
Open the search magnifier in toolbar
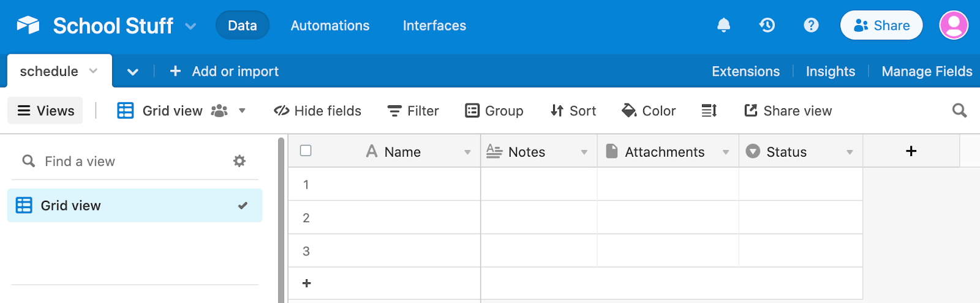(959, 110)
